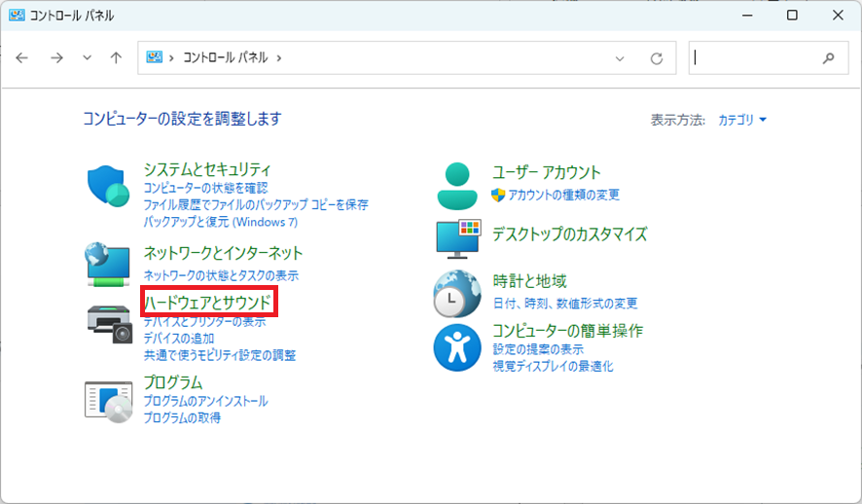This screenshot has height=504, width=862.
Task: Open the カテゴリ view-by dropdown
Action: (742, 120)
